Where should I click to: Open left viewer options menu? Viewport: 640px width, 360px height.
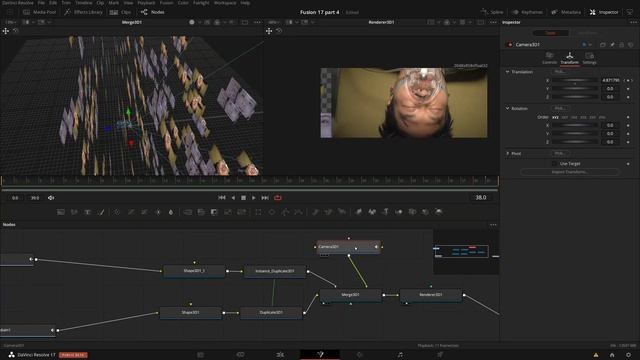[257, 22]
